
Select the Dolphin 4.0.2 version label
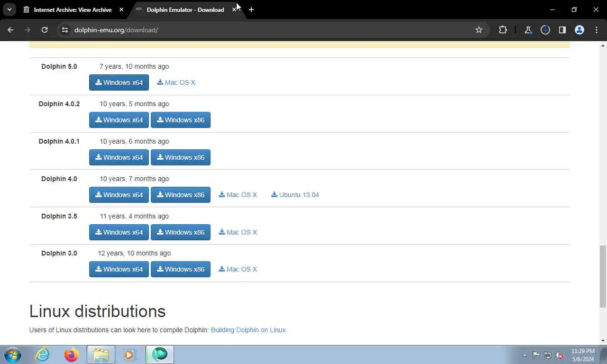pos(59,104)
